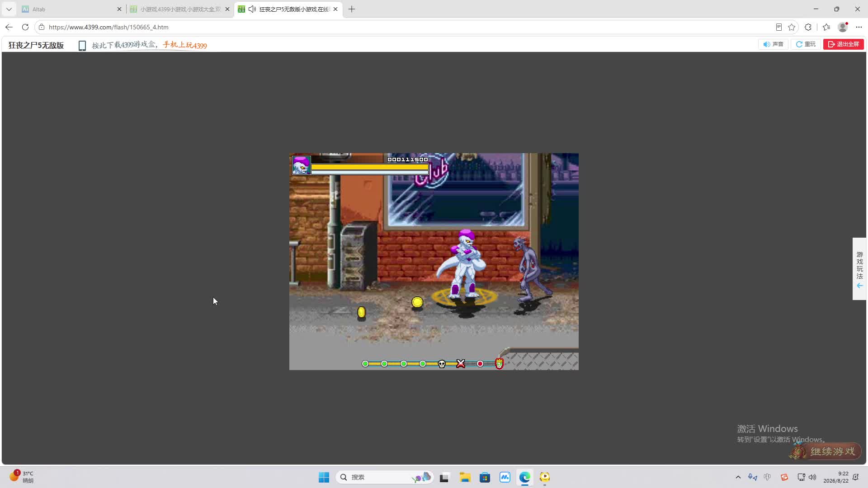Viewport: 868px width, 488px height.
Task: Open the browser profile avatar
Action: (x=843, y=27)
